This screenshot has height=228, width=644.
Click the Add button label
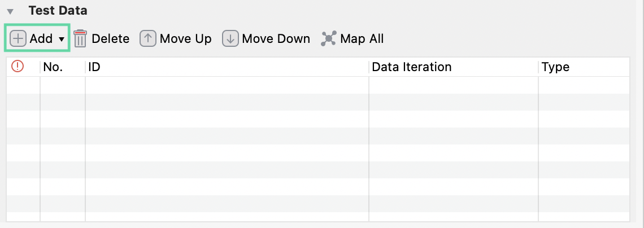tap(41, 38)
